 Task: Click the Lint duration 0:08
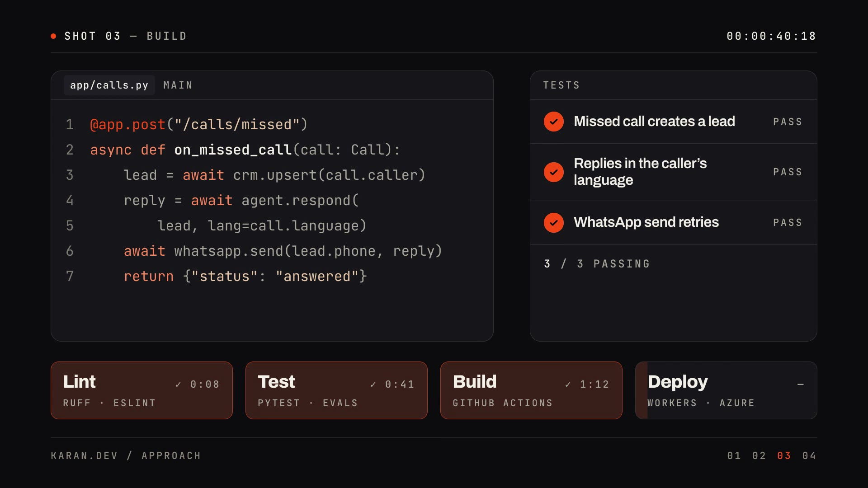pos(205,385)
